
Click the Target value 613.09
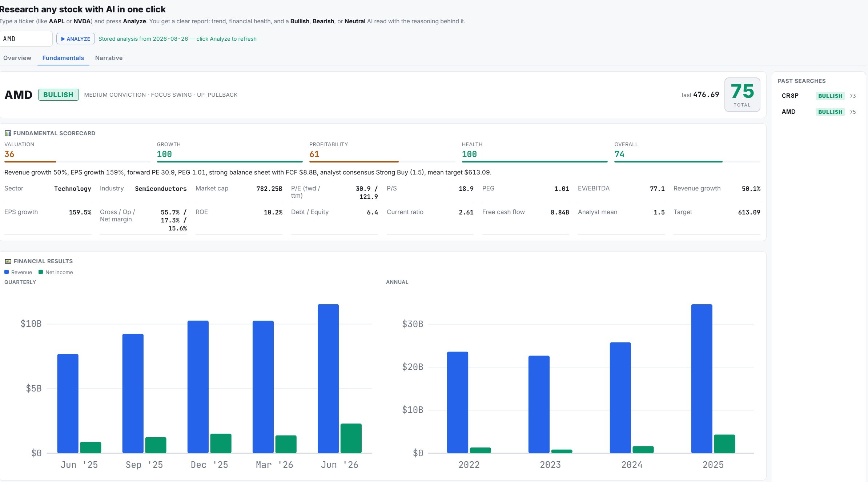[x=749, y=212]
